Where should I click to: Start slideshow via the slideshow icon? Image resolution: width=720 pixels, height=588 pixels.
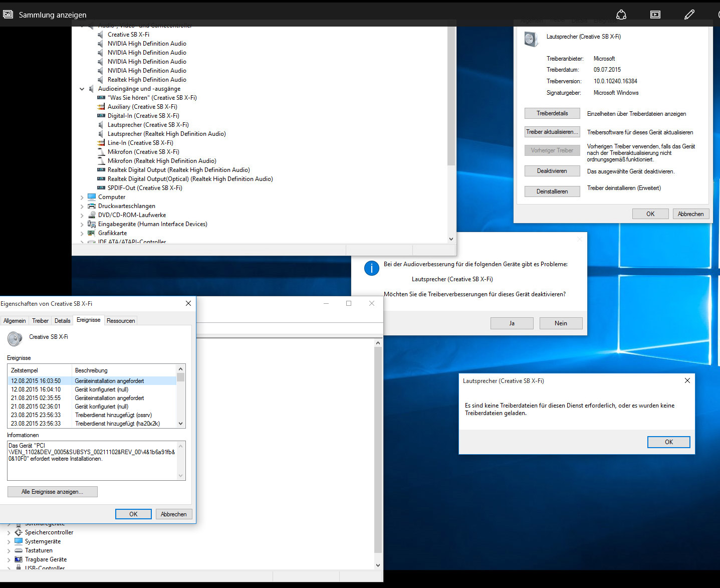(x=655, y=15)
